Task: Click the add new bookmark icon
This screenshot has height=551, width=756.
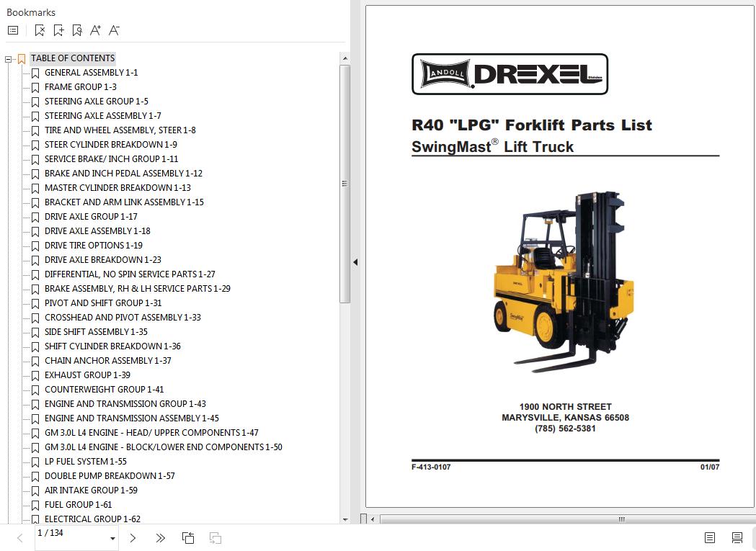Action: click(x=59, y=30)
